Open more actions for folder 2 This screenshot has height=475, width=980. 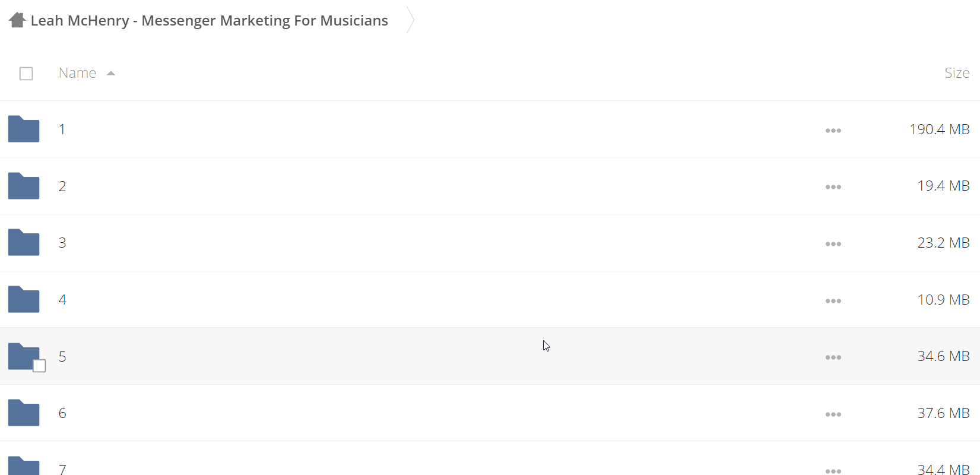(833, 187)
